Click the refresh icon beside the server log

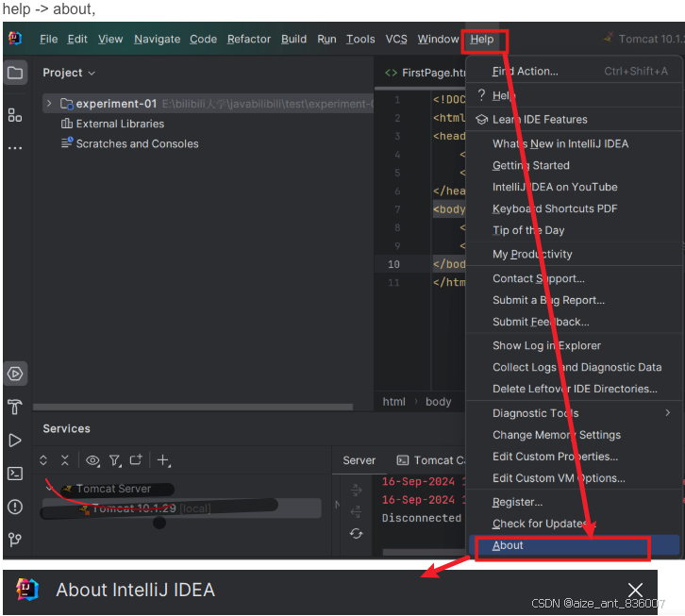pos(356,533)
